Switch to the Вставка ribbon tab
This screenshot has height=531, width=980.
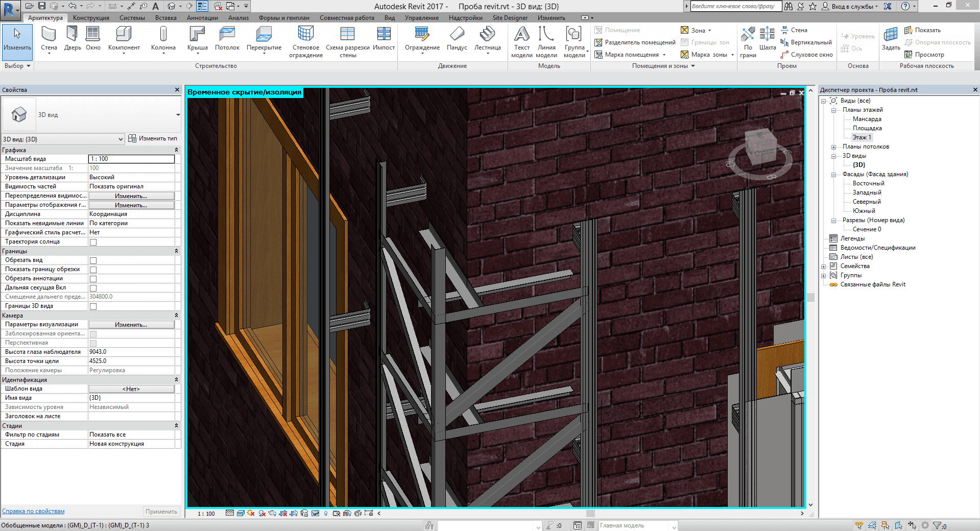(165, 18)
